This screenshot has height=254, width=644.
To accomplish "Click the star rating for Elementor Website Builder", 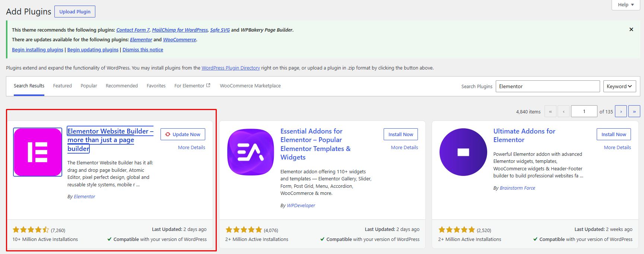I will click(x=31, y=230).
